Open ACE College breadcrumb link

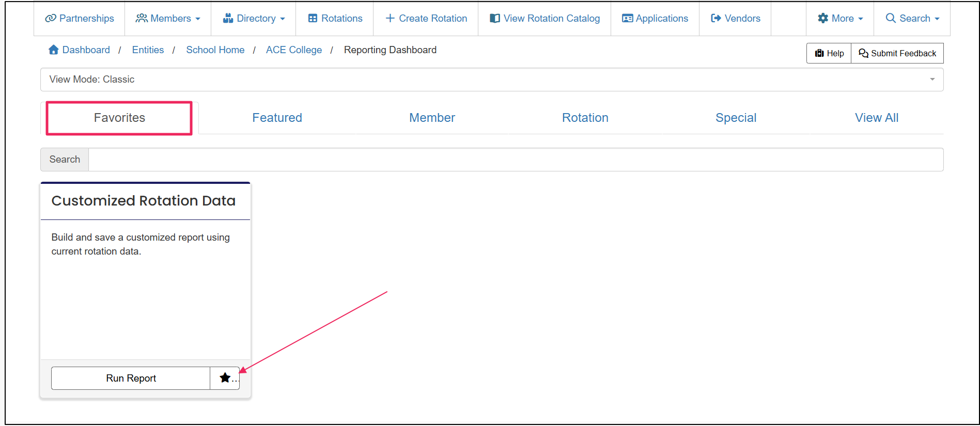tap(294, 50)
